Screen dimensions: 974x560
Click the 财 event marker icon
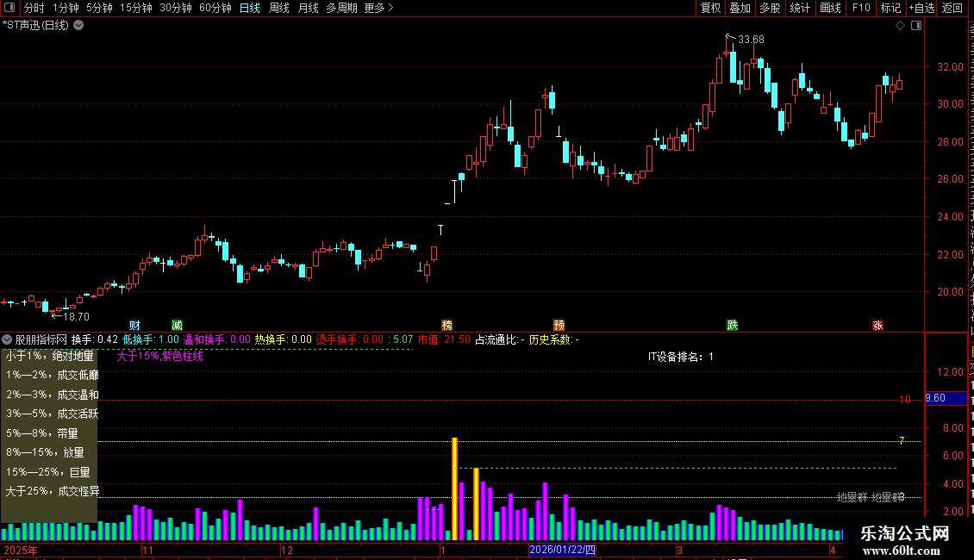pyautogui.click(x=134, y=326)
